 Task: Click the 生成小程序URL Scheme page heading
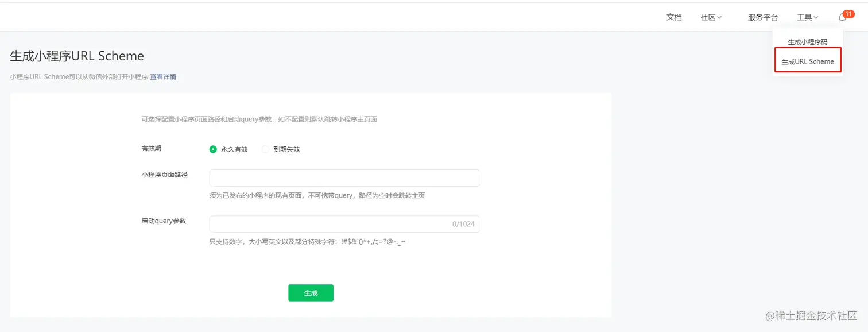point(77,56)
